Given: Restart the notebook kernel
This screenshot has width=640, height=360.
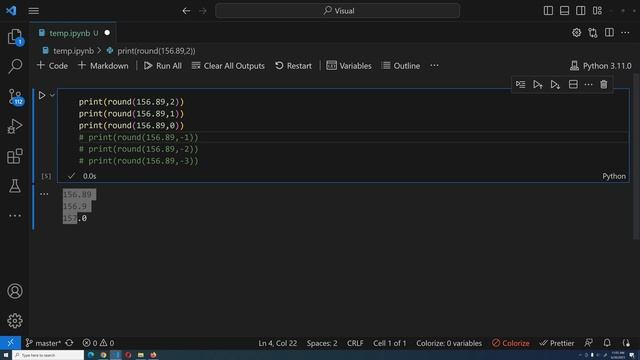Looking at the screenshot, I should click(293, 66).
